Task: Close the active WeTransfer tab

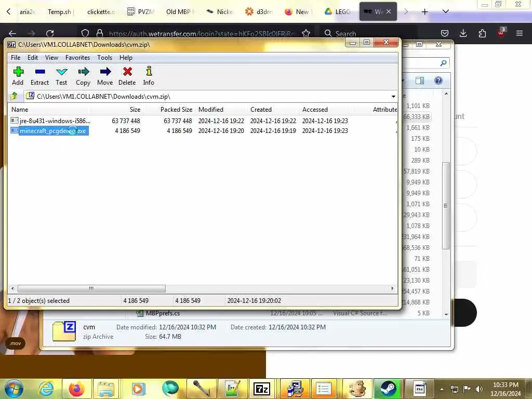Action: [x=389, y=11]
